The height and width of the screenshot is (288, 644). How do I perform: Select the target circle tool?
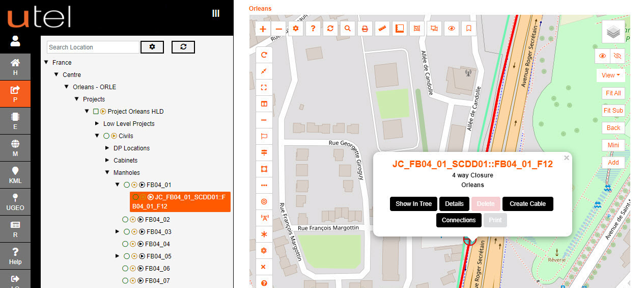[264, 201]
